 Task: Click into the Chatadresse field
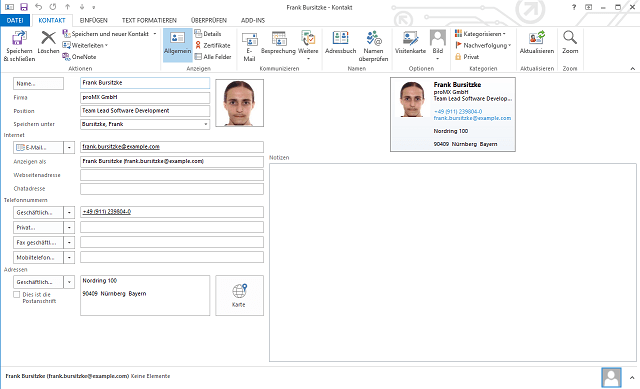click(x=172, y=189)
